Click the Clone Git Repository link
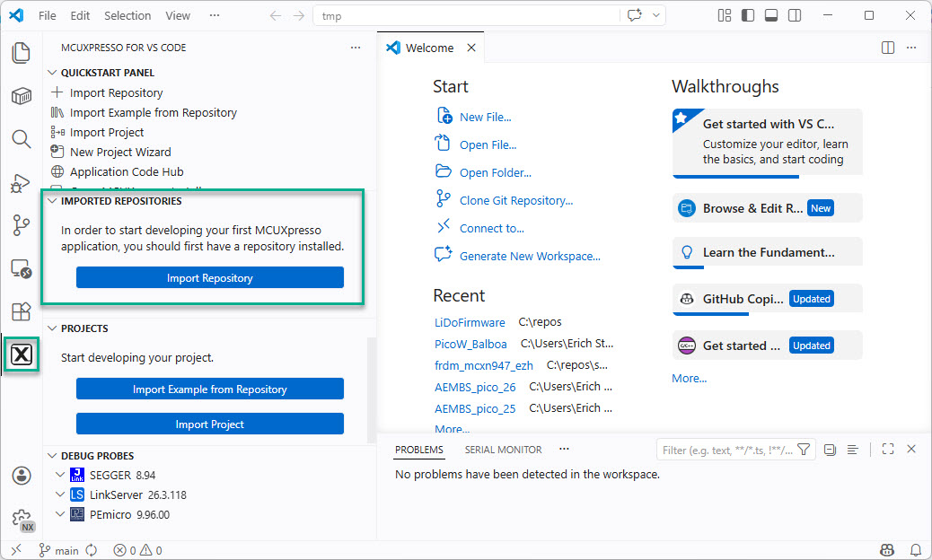This screenshot has width=932, height=560. pos(515,200)
